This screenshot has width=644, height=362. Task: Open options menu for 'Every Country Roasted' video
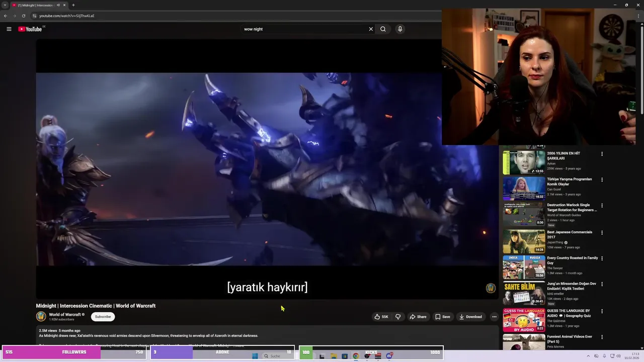(602, 258)
